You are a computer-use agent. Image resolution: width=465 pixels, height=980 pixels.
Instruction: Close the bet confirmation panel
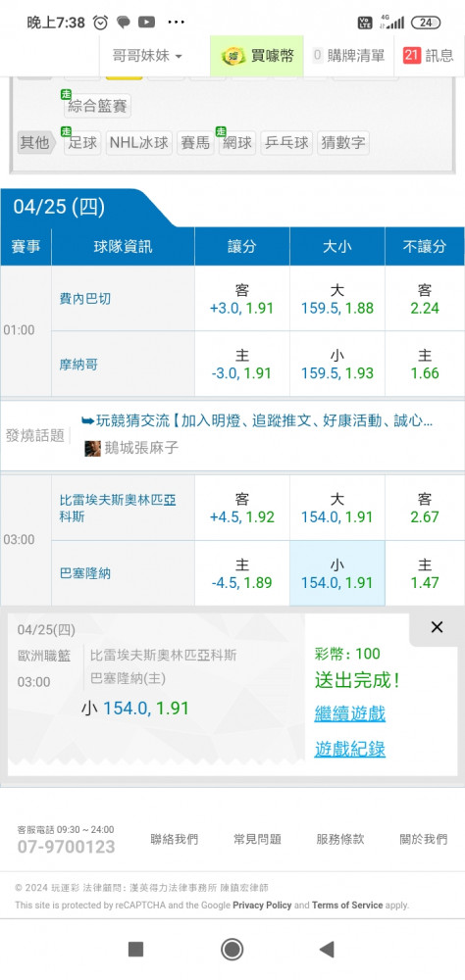pos(437,627)
